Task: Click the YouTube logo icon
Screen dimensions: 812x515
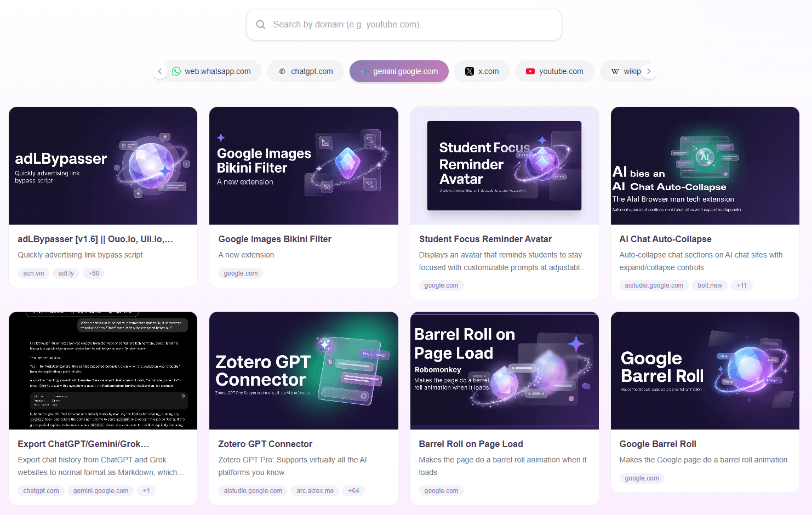Action: point(530,71)
